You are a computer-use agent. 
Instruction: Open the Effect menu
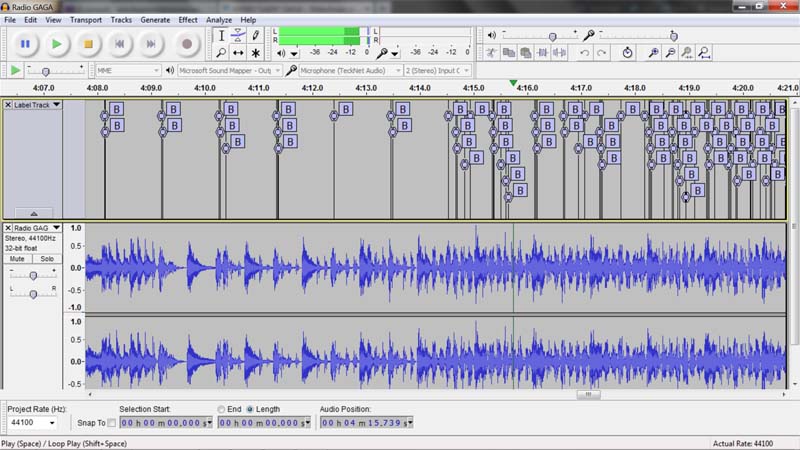(188, 20)
